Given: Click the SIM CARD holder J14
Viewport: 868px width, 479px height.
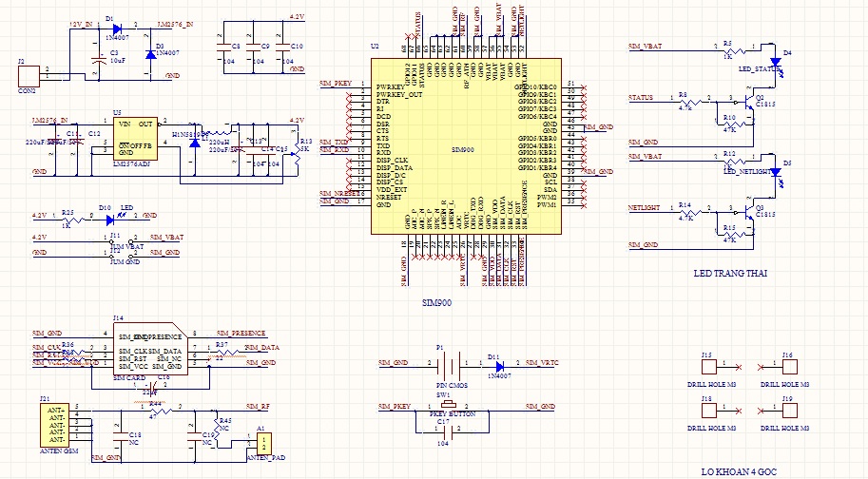Looking at the screenshot, I should [150, 349].
